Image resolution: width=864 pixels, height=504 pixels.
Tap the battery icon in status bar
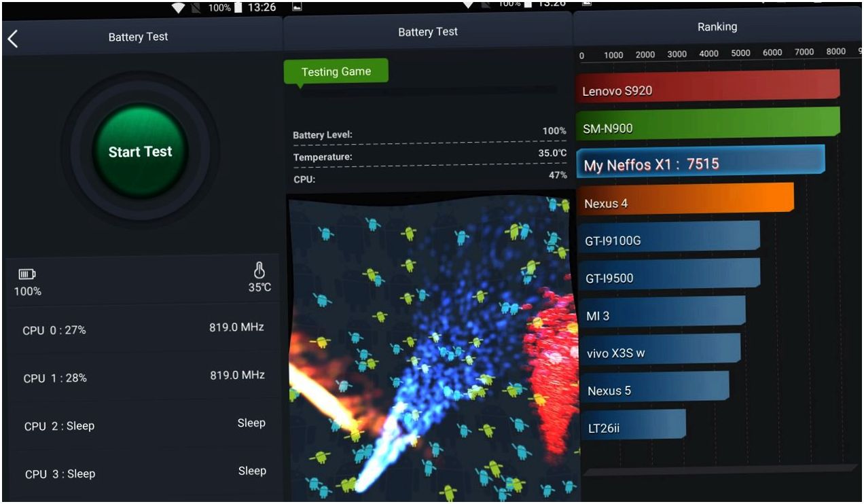point(238,8)
